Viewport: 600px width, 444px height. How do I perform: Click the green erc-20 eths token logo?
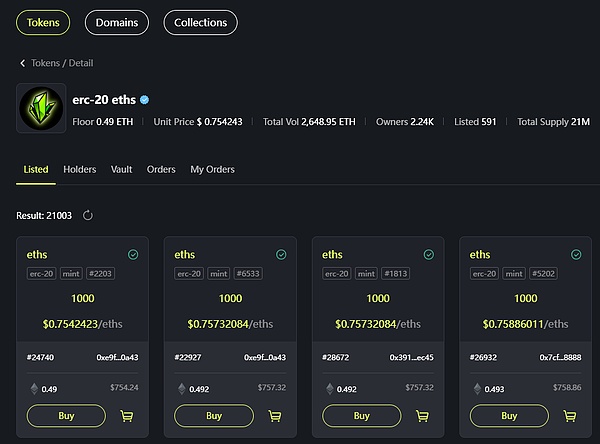pos(40,108)
